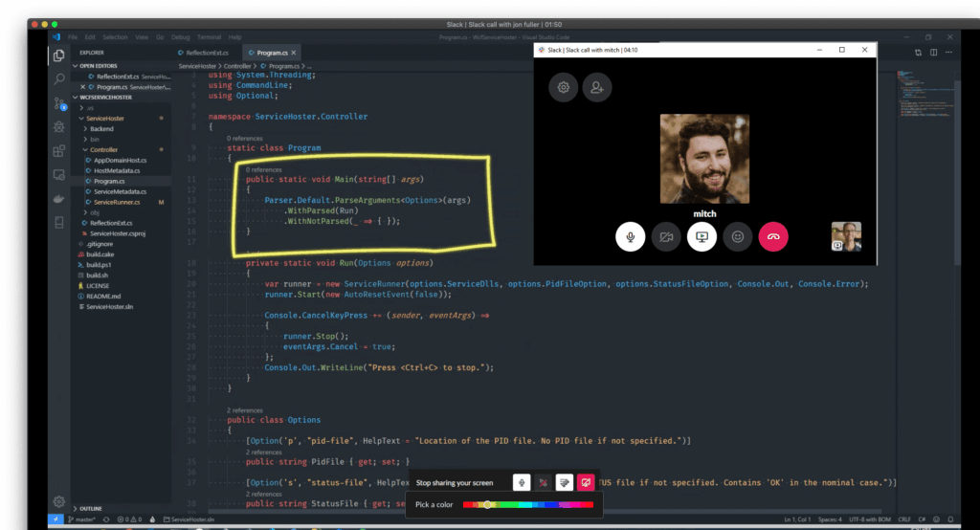The image size is (980, 530).
Task: Expand the Backend folder in Explorer
Action: (100, 128)
